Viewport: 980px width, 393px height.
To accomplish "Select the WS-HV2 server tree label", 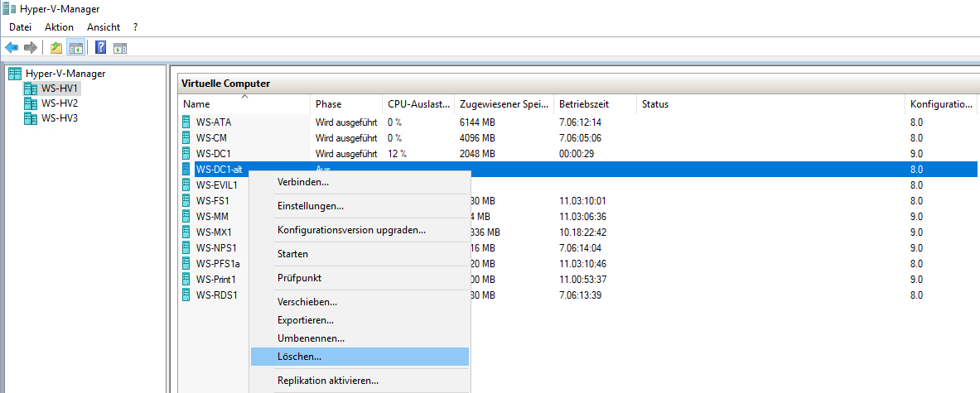I will (x=60, y=103).
